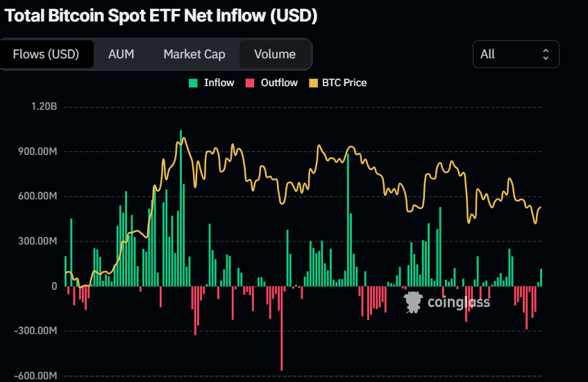
Task: Click the red Outflow legend square
Action: 250,83
